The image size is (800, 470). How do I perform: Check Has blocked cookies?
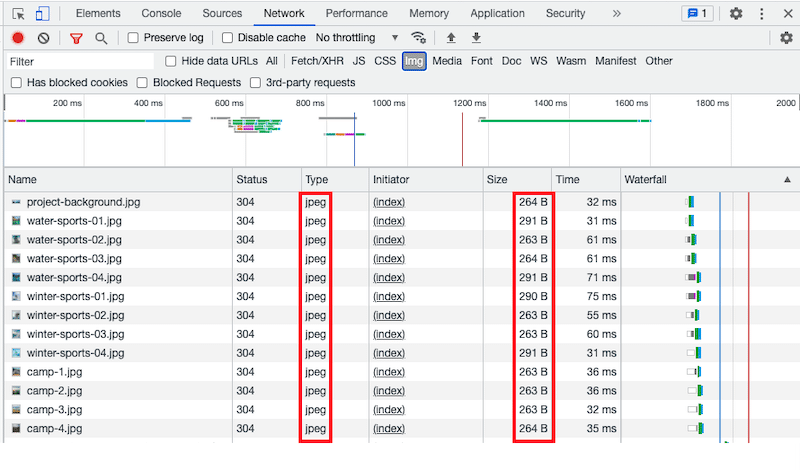(x=16, y=83)
